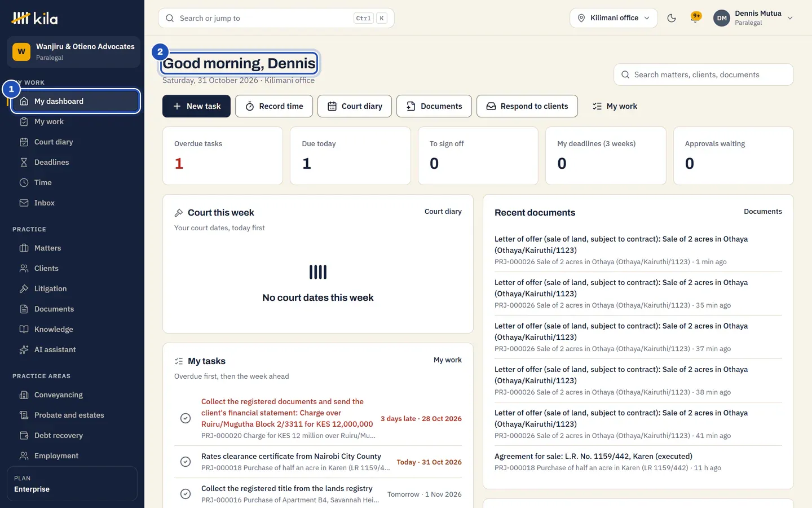The width and height of the screenshot is (812, 508).
Task: Click the Debt recovery wallet icon
Action: point(24,435)
